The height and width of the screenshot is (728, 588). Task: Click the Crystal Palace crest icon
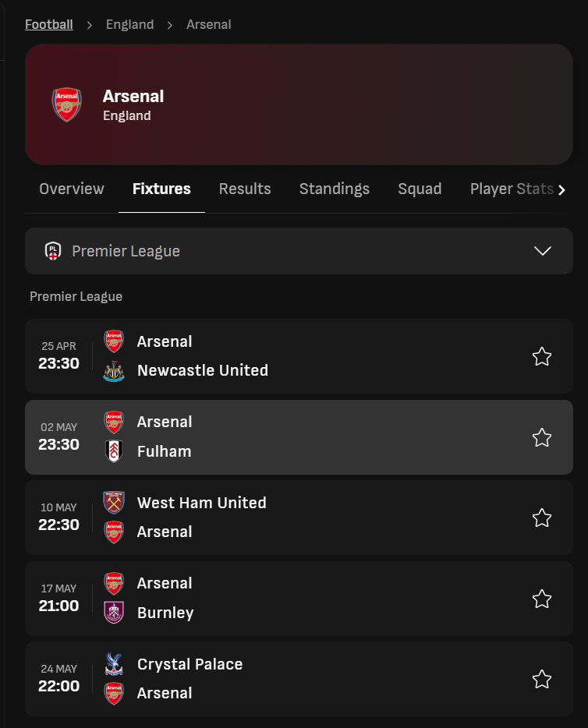point(114,664)
